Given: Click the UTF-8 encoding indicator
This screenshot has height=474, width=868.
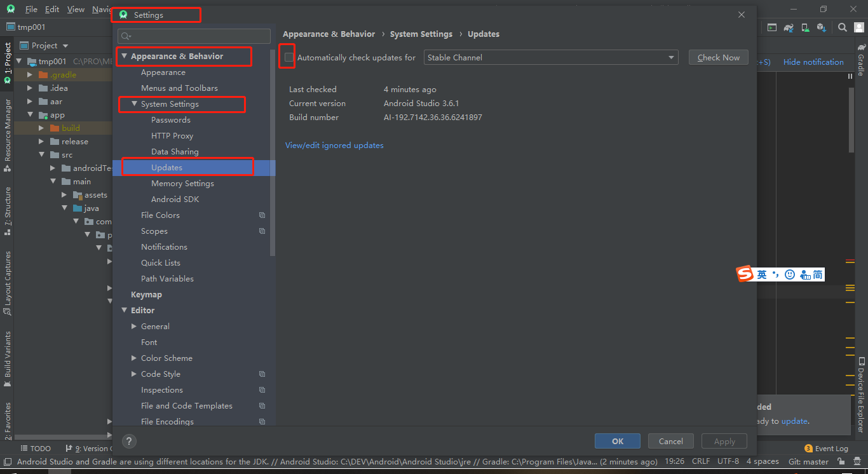Looking at the screenshot, I should [728, 462].
